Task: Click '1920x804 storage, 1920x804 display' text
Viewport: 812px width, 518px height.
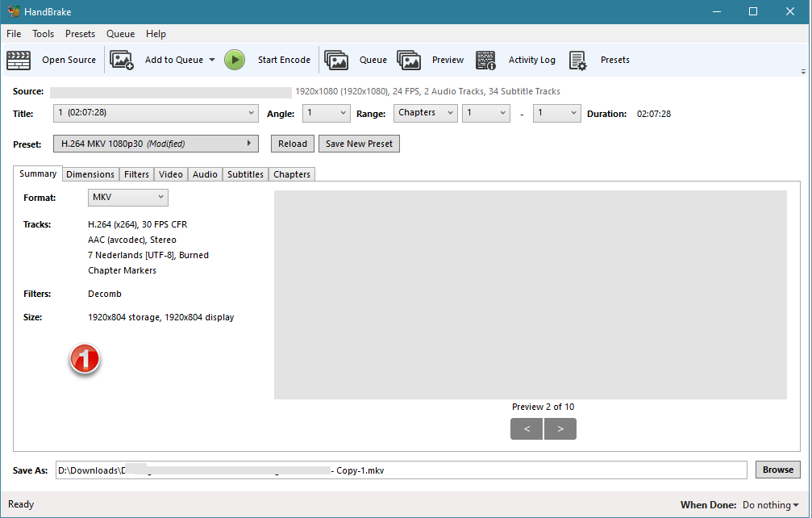Action: 161,318
